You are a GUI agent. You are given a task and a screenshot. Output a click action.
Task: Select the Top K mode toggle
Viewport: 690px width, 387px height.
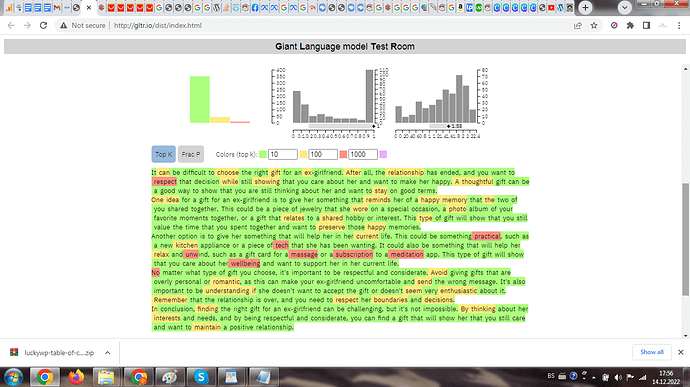[164, 154]
